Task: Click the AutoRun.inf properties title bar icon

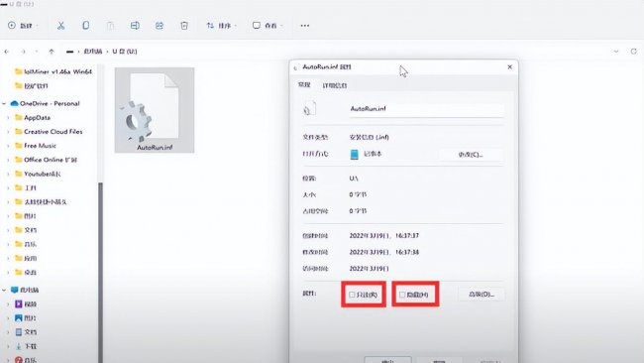Action: click(295, 67)
